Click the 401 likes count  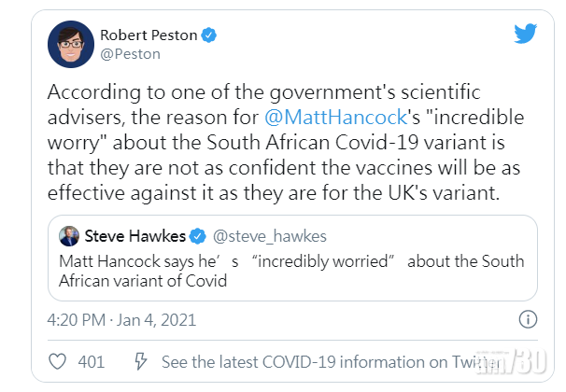pyautogui.click(x=91, y=360)
